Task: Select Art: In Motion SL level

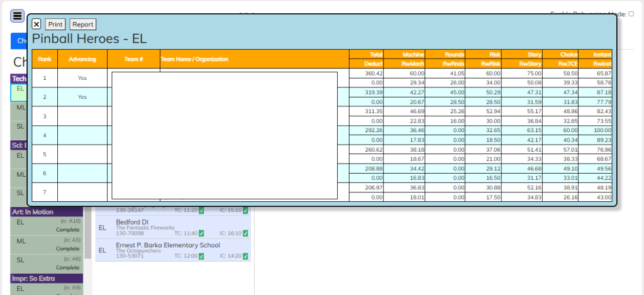Action: point(47,264)
